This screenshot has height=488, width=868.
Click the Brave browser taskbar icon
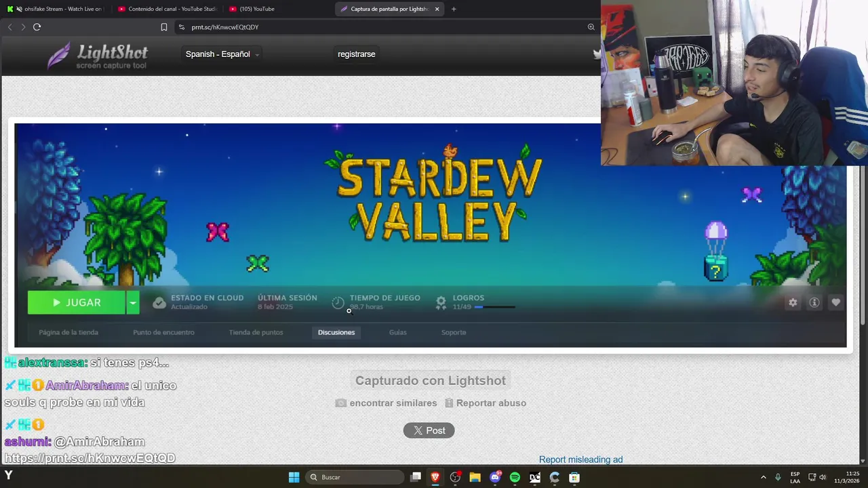click(x=435, y=477)
